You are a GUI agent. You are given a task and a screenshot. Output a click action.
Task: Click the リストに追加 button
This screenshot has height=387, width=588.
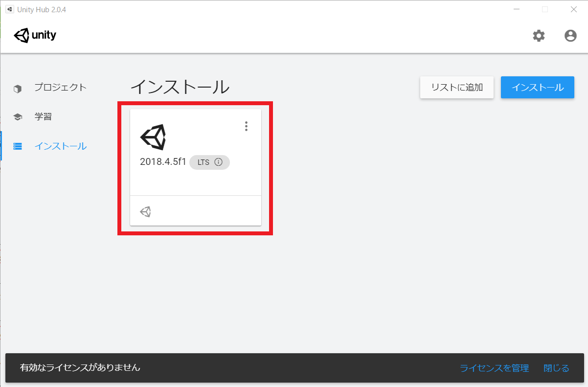(457, 88)
